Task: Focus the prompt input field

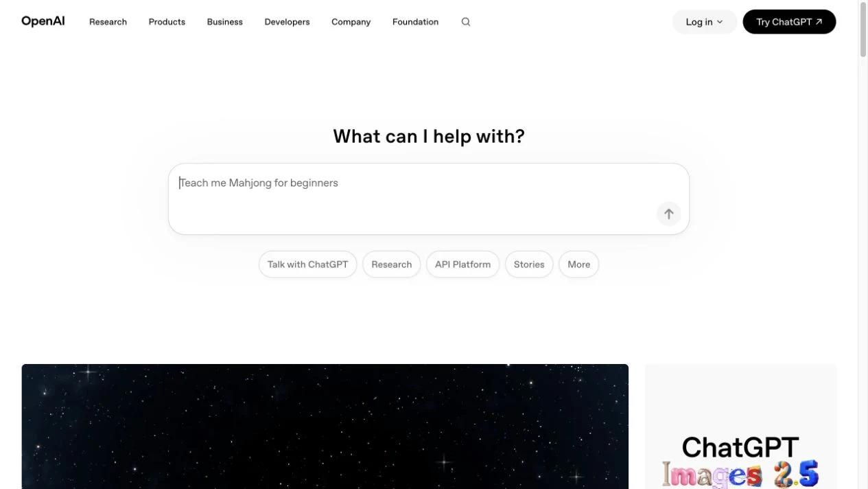Action: [429, 199]
